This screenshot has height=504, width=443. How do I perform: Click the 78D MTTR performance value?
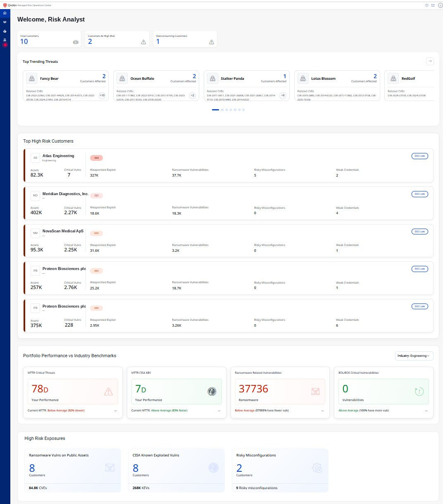(40, 389)
